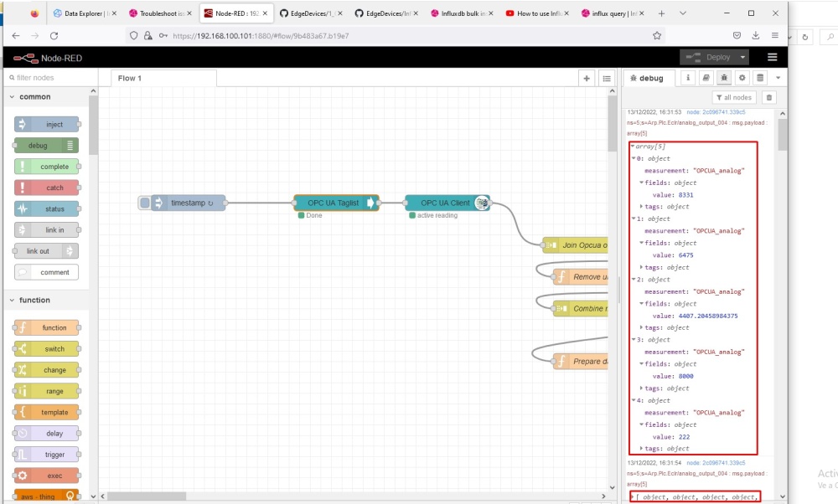Screen dimensions: 838x504
Task: Collapse the array[5] debug tree
Action: (x=633, y=146)
